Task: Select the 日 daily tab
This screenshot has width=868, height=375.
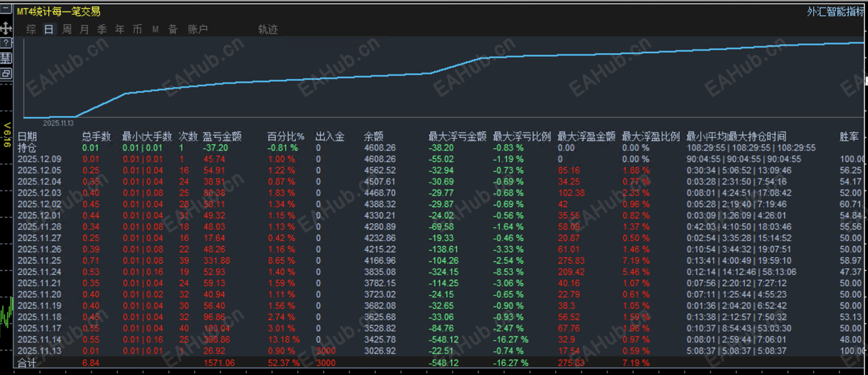Action: (49, 29)
